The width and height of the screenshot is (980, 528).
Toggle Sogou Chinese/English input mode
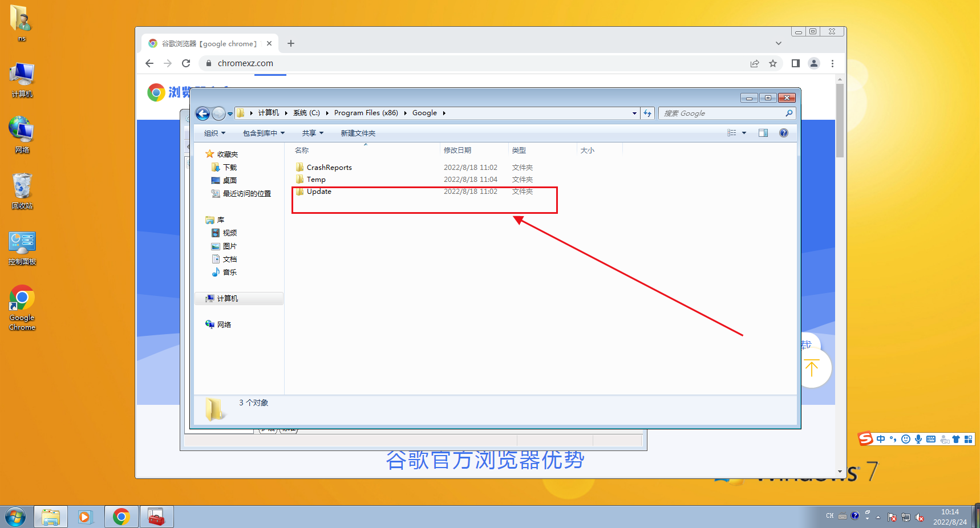[x=881, y=439]
